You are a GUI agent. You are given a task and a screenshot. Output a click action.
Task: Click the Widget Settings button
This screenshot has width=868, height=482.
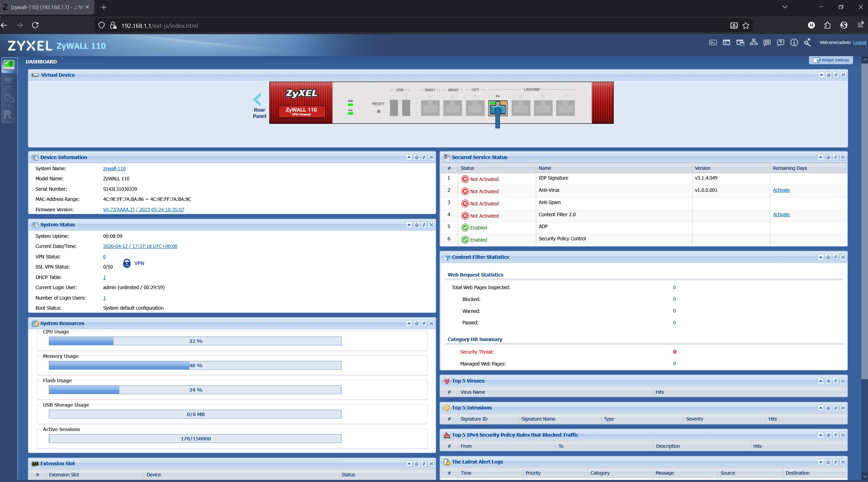coord(831,60)
